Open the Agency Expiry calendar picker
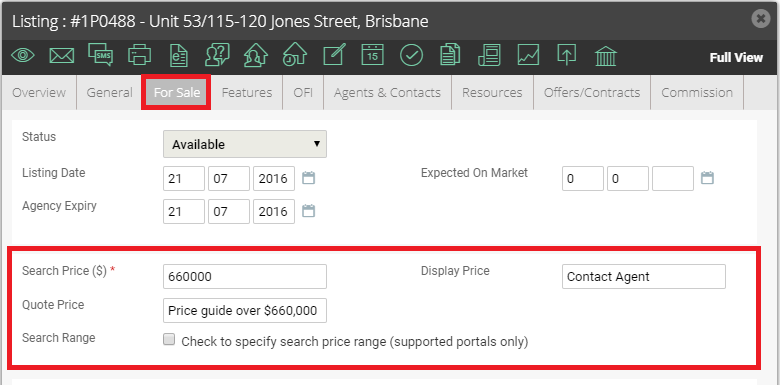The width and height of the screenshot is (781, 385). [309, 211]
